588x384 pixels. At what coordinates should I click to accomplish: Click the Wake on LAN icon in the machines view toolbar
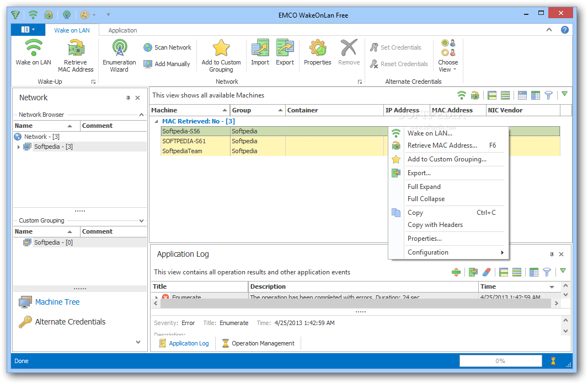coord(462,95)
